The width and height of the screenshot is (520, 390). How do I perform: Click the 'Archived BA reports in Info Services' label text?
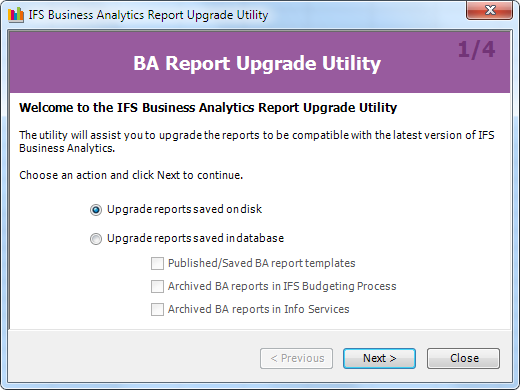tap(259, 309)
